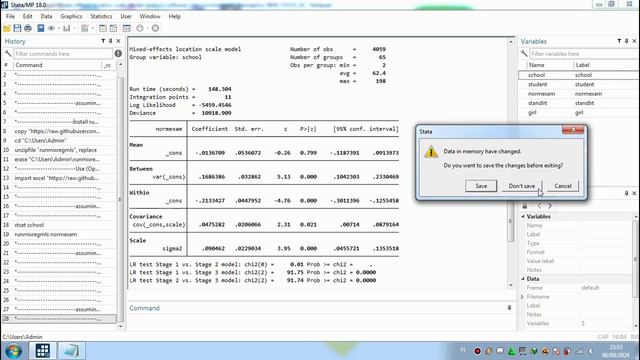Expand the Filename row in Properties
640x360 pixels.
click(523, 297)
